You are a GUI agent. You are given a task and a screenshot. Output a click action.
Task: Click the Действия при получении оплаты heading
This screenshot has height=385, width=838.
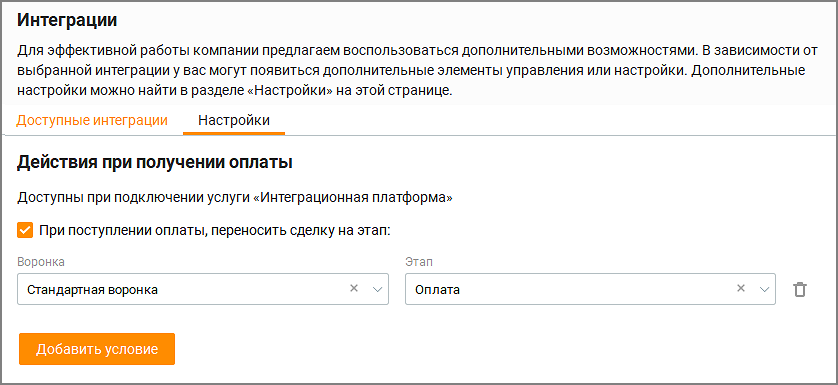coord(155,162)
